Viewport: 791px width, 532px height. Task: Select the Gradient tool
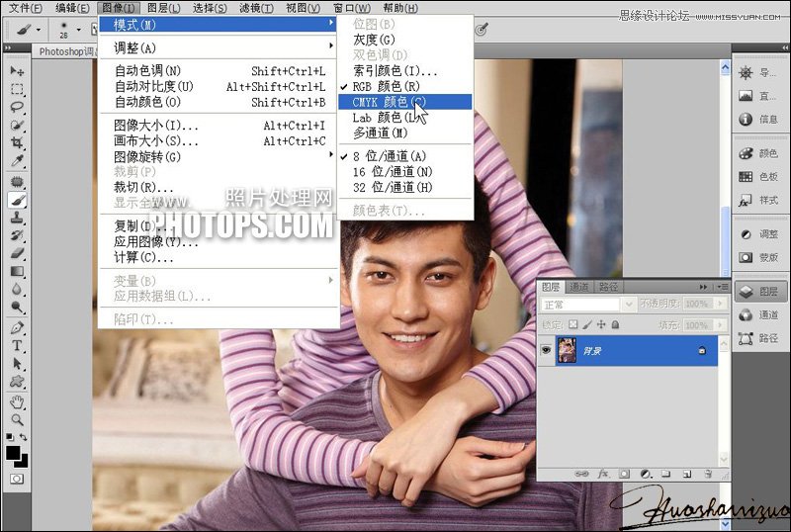[x=17, y=271]
